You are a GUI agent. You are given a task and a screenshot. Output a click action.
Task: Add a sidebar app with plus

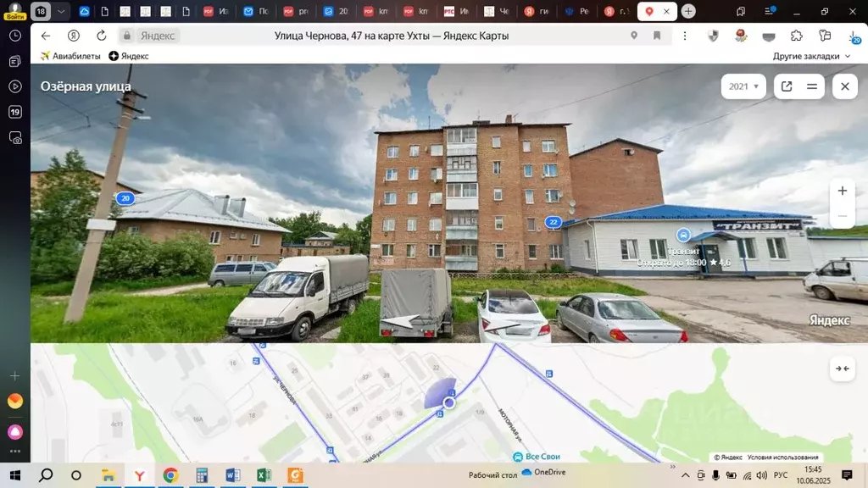[x=15, y=376]
